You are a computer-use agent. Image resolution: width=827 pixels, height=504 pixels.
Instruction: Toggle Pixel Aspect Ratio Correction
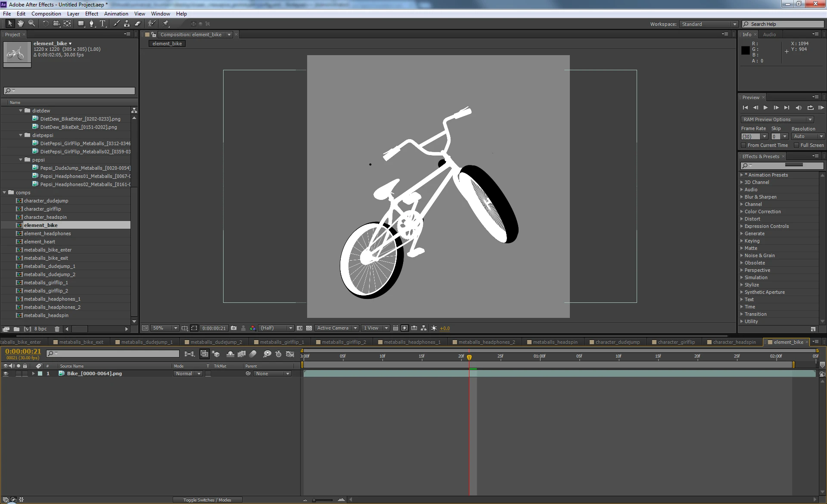point(395,328)
